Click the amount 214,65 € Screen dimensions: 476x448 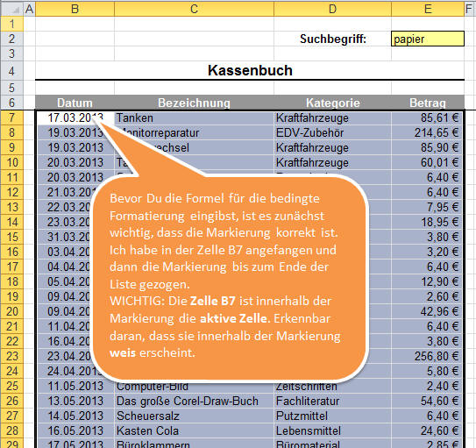tap(428, 132)
